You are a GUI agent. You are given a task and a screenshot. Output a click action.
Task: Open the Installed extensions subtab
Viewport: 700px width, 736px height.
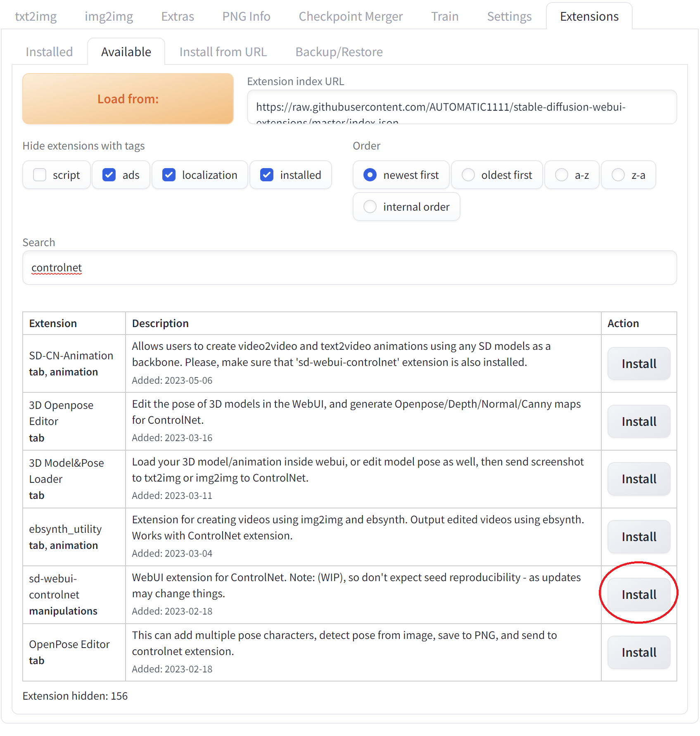click(x=49, y=52)
